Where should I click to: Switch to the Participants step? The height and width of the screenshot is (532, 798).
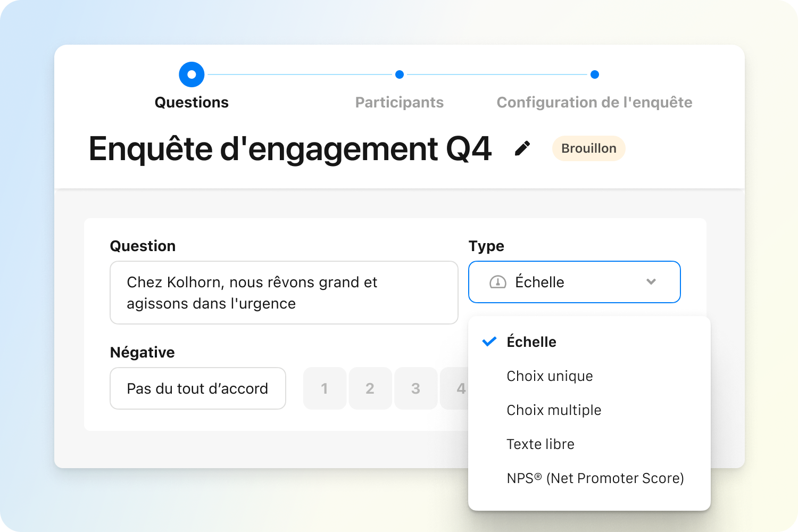[x=400, y=102]
